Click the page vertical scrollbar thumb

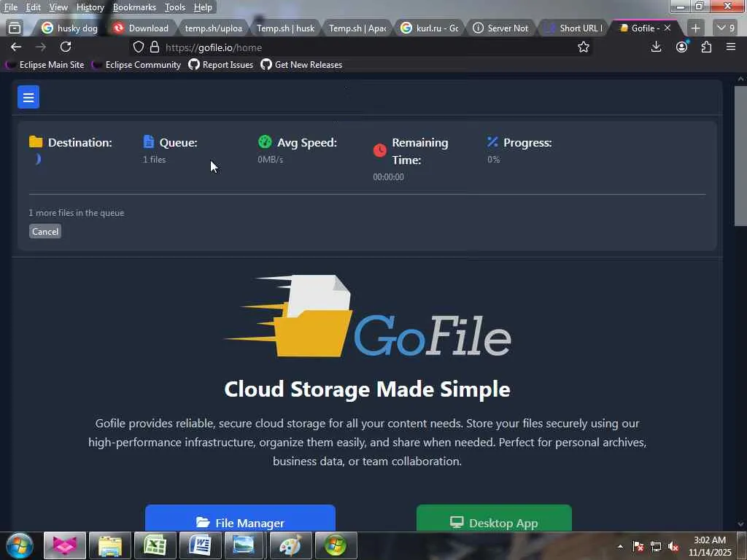740,157
